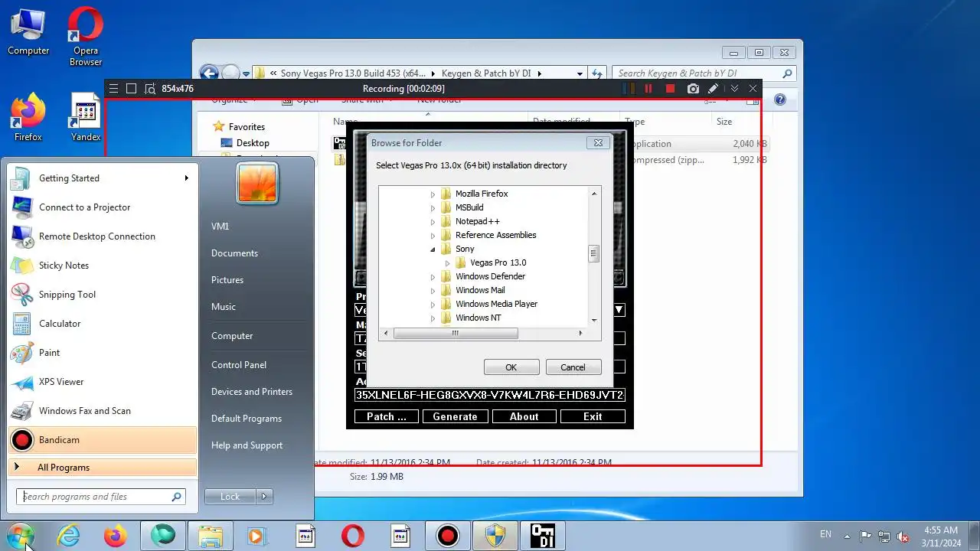Expand Mozilla Firefox folder in tree
This screenshot has width=980, height=551.
coord(433,194)
